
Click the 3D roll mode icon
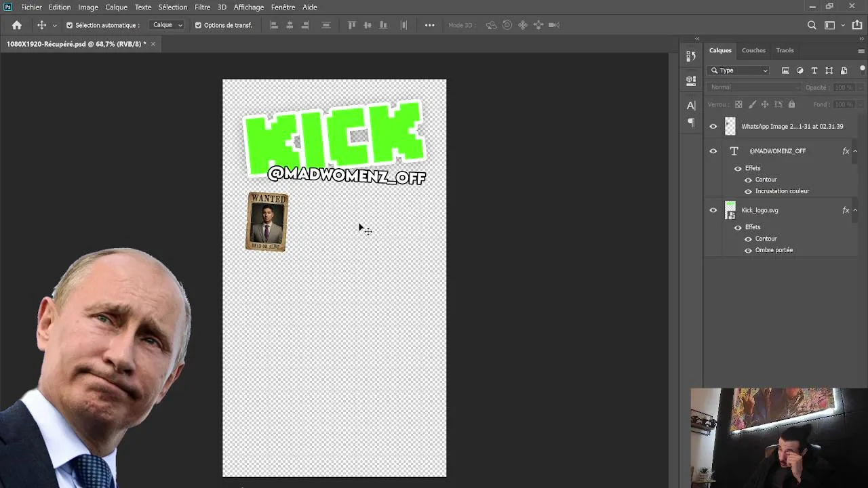[x=507, y=25]
